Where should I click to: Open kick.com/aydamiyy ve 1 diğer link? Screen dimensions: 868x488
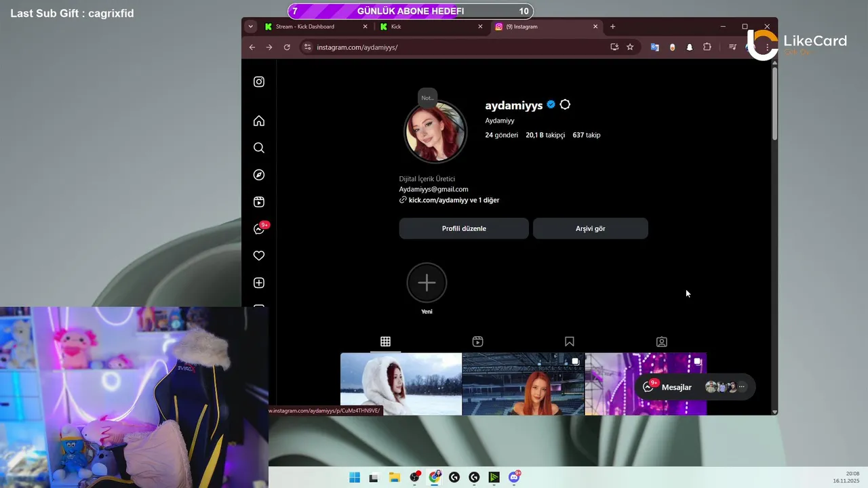click(x=454, y=201)
